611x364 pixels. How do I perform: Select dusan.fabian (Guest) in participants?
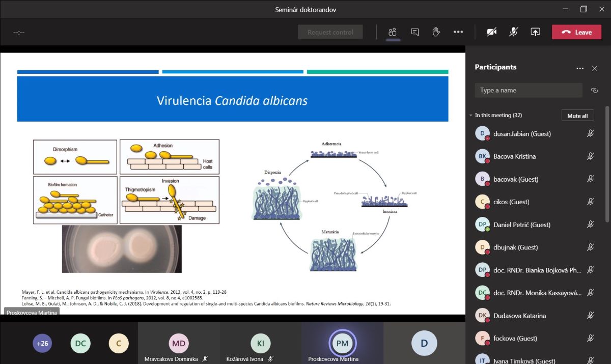click(522, 134)
